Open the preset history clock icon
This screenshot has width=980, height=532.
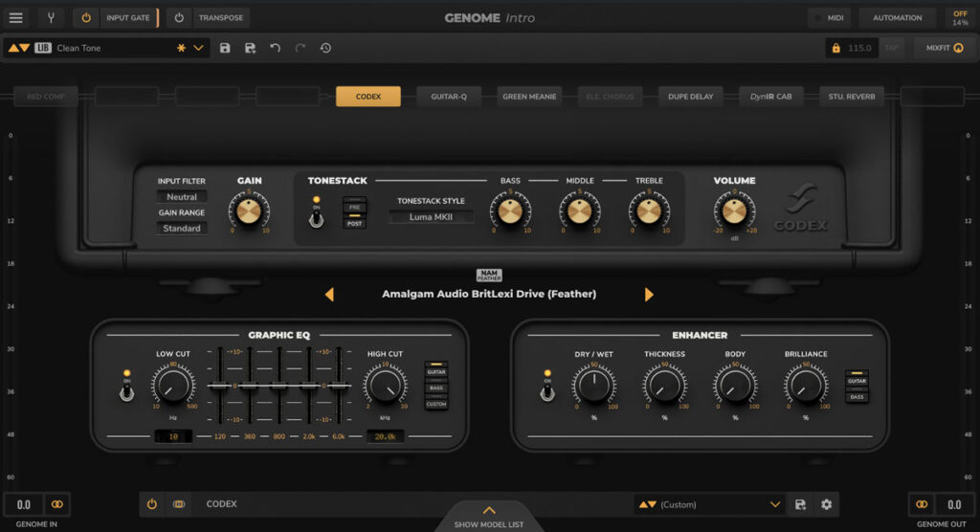(325, 48)
